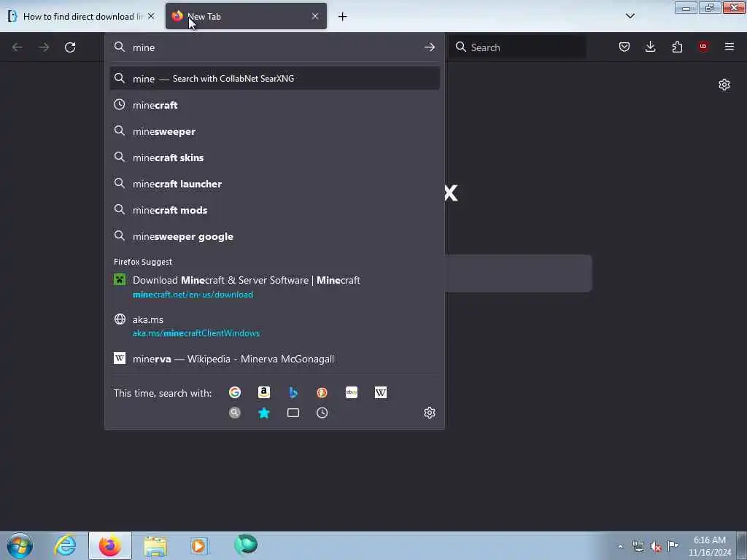
Task: Close the New Tab tab
Action: [315, 16]
